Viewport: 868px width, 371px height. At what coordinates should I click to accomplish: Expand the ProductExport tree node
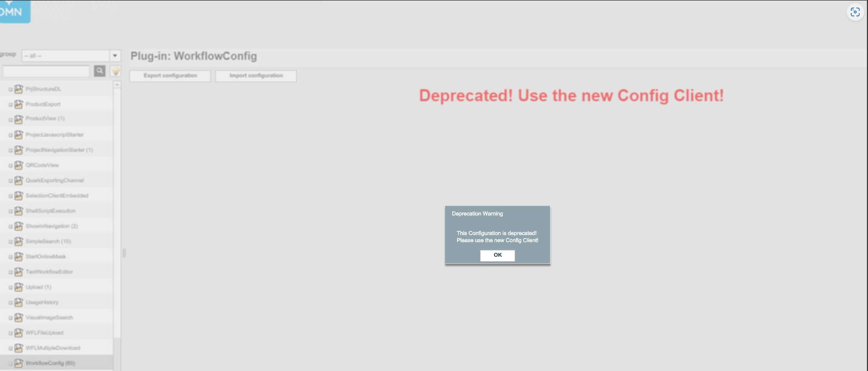coord(10,105)
